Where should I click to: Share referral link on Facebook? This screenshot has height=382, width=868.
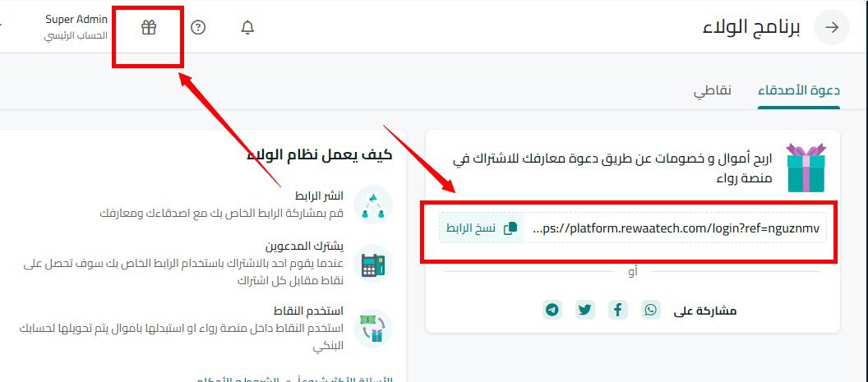pos(618,310)
